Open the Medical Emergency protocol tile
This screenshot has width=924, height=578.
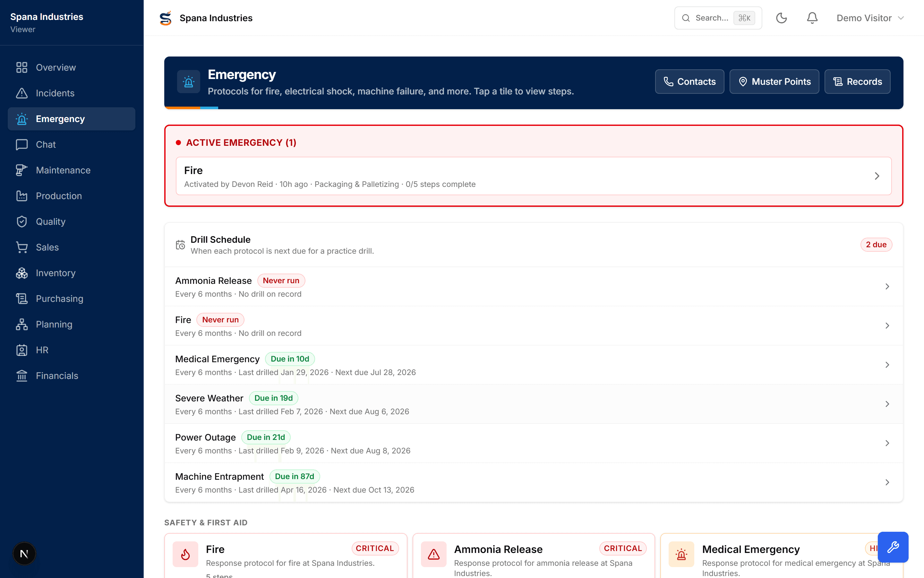pyautogui.click(x=782, y=556)
